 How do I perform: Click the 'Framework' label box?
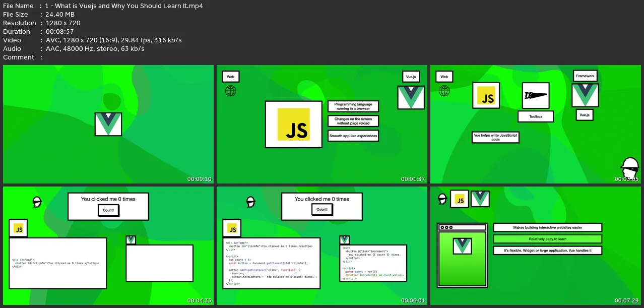[x=585, y=76]
